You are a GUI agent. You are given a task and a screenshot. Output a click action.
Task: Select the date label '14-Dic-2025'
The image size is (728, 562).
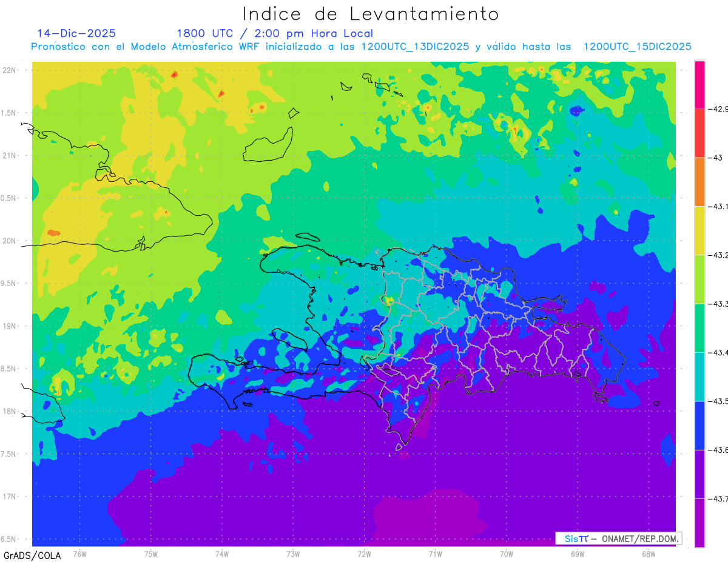point(76,33)
